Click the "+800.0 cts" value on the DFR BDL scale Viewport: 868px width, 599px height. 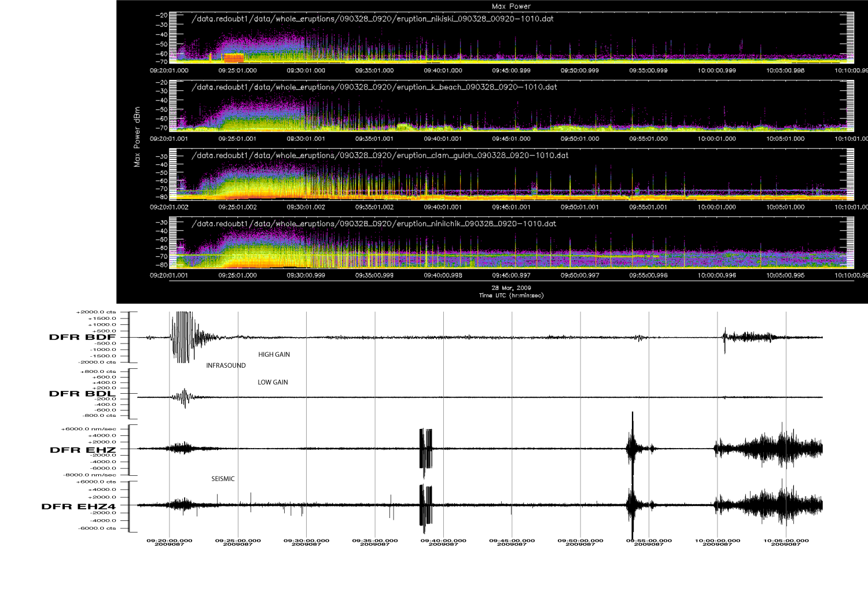click(98, 372)
